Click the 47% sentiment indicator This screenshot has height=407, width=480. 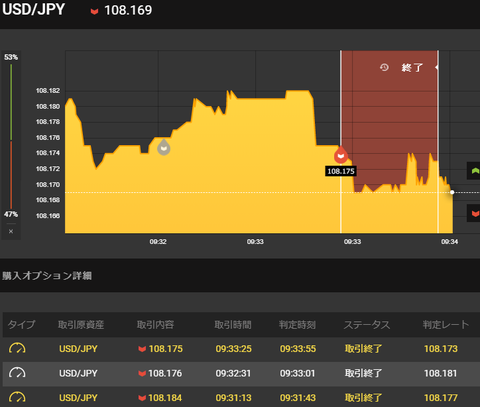pos(11,214)
